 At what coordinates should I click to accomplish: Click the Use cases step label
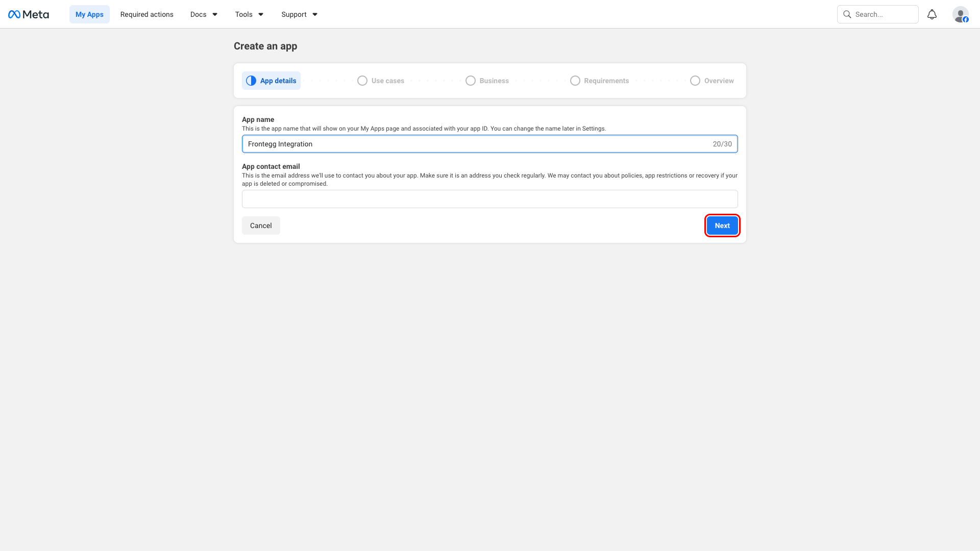pos(388,81)
